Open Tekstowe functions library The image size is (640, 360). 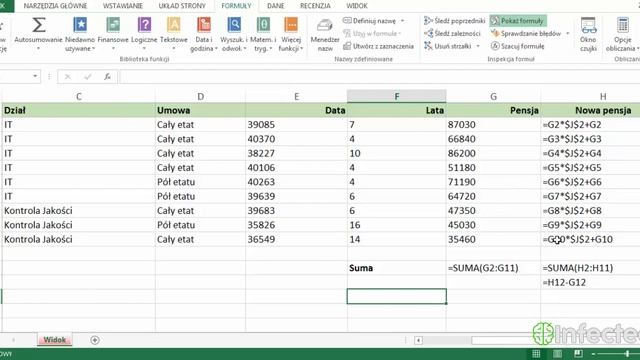pyautogui.click(x=173, y=25)
